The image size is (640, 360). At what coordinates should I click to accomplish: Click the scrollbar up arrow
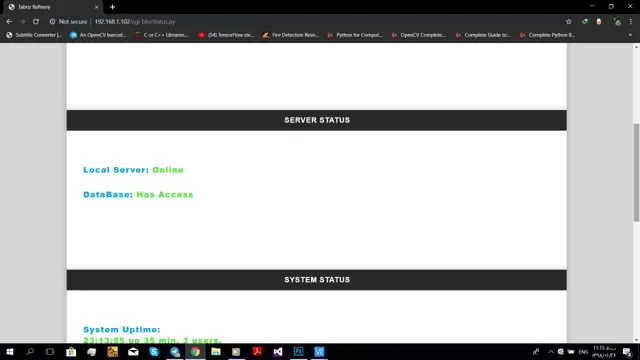pos(636,47)
